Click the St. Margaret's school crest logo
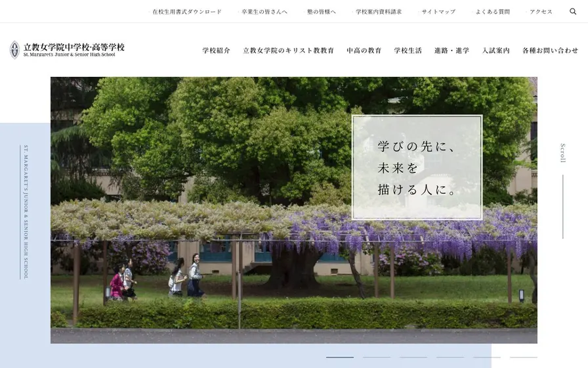This screenshot has height=368, width=588. [14, 50]
